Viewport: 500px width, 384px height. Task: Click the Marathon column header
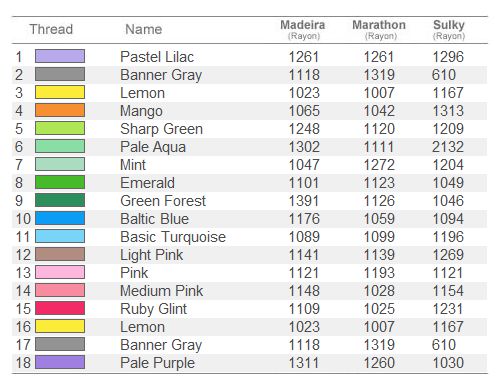[379, 29]
